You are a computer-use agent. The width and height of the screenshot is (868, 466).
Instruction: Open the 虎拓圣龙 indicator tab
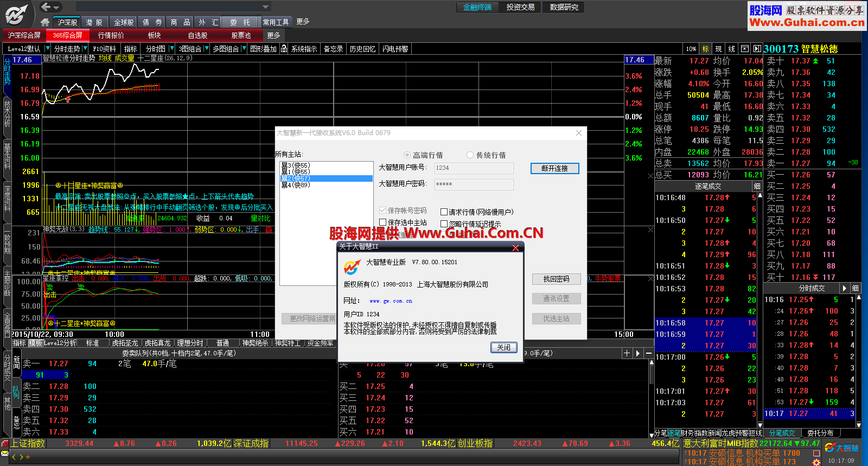point(125,343)
